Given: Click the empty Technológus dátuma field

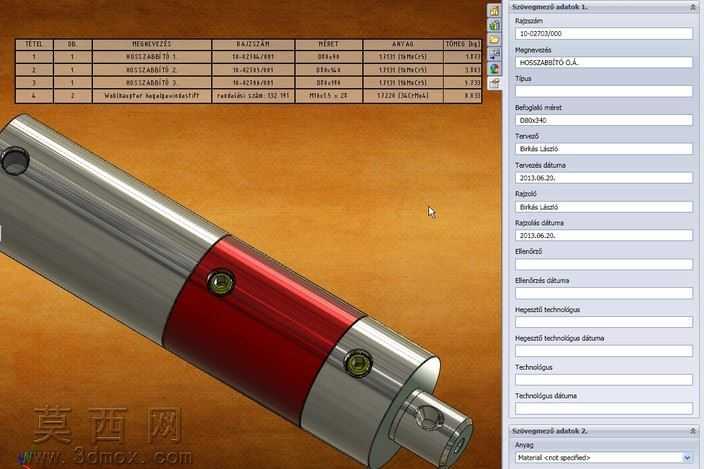Looking at the screenshot, I should [x=603, y=408].
